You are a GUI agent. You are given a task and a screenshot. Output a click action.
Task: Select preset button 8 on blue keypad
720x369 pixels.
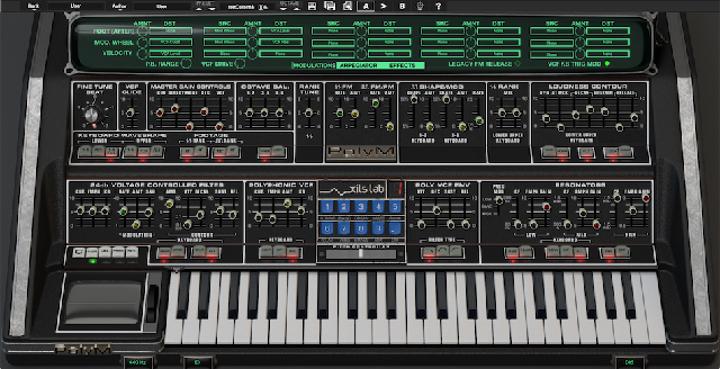pos(361,228)
